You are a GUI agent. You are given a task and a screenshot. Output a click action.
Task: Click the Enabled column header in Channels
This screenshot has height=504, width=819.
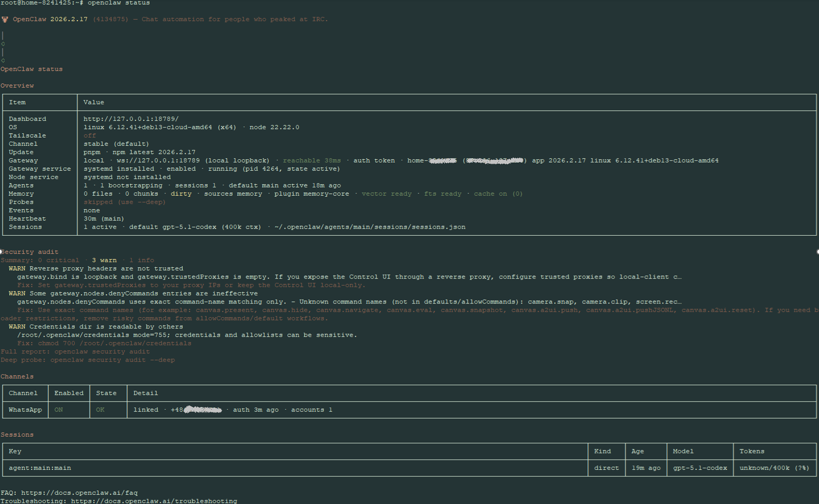click(x=69, y=393)
